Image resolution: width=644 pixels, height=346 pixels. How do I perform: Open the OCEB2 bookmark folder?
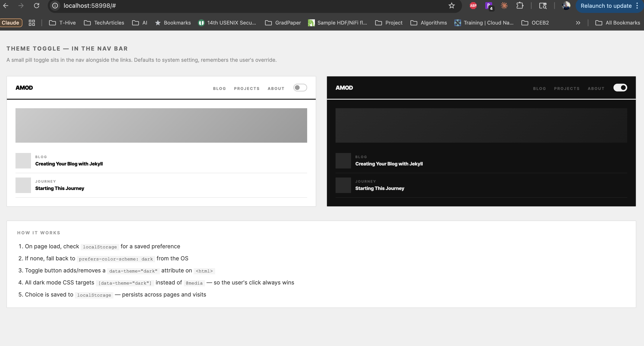click(x=535, y=23)
